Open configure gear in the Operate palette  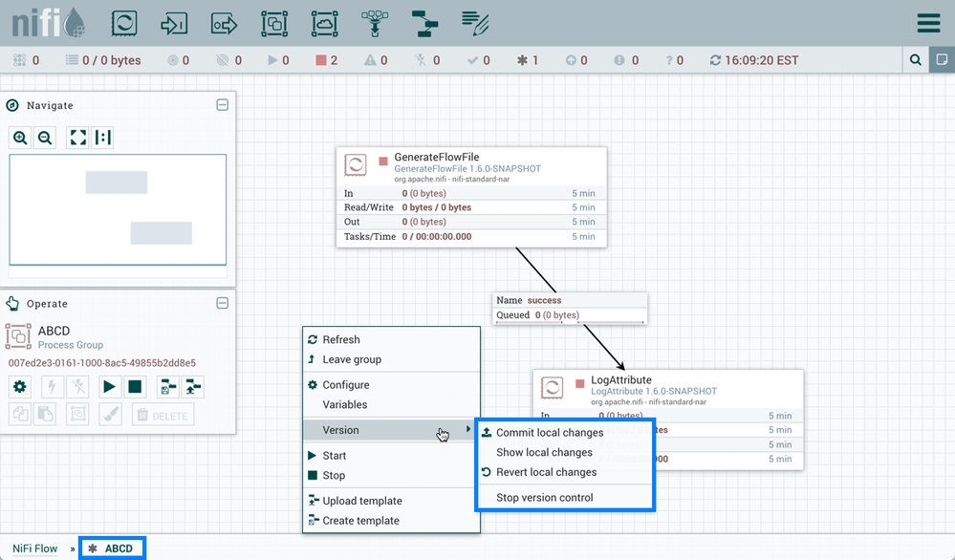[20, 386]
